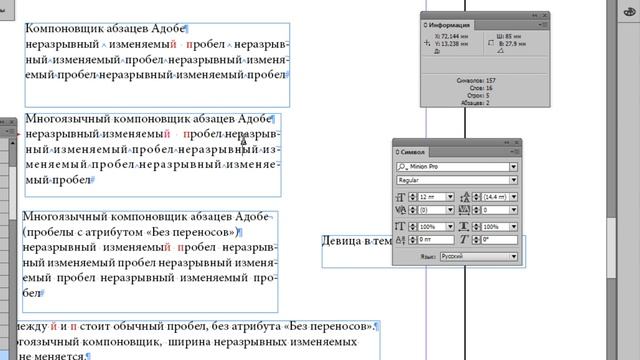Screen dimensions: 640x360
Task: Open the vertical scale dropdown arrow
Action: 450,227
